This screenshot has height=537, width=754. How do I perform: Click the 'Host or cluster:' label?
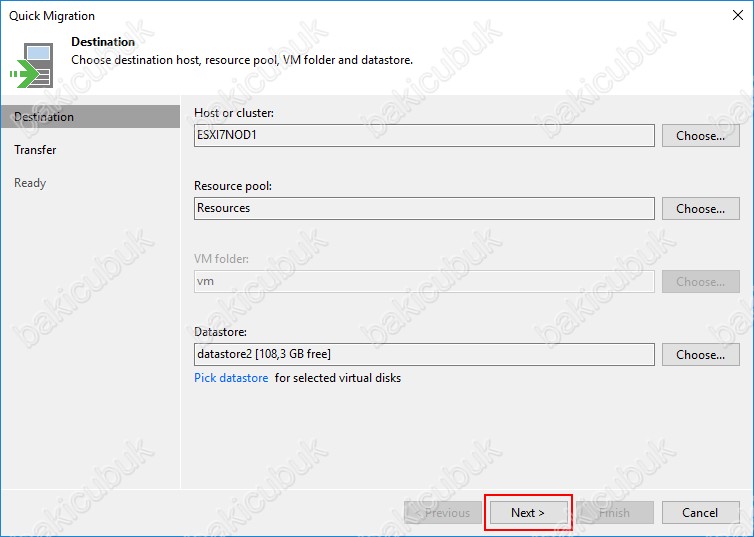click(234, 112)
